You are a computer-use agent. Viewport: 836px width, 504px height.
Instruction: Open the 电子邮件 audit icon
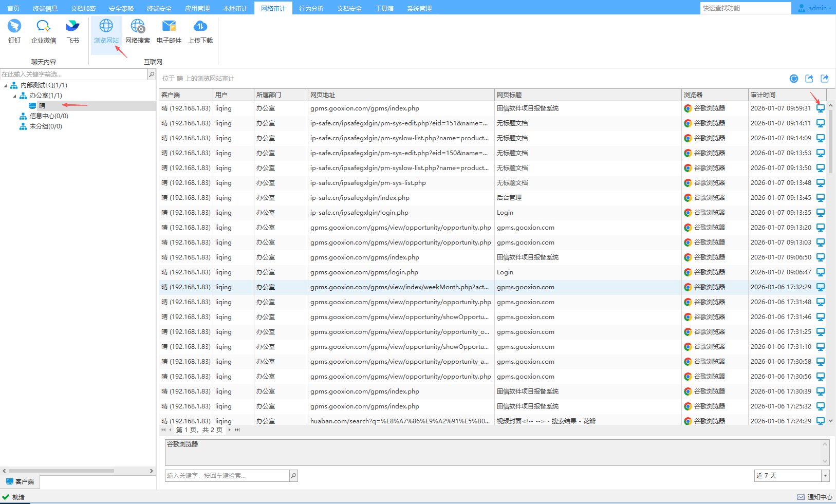click(x=169, y=31)
